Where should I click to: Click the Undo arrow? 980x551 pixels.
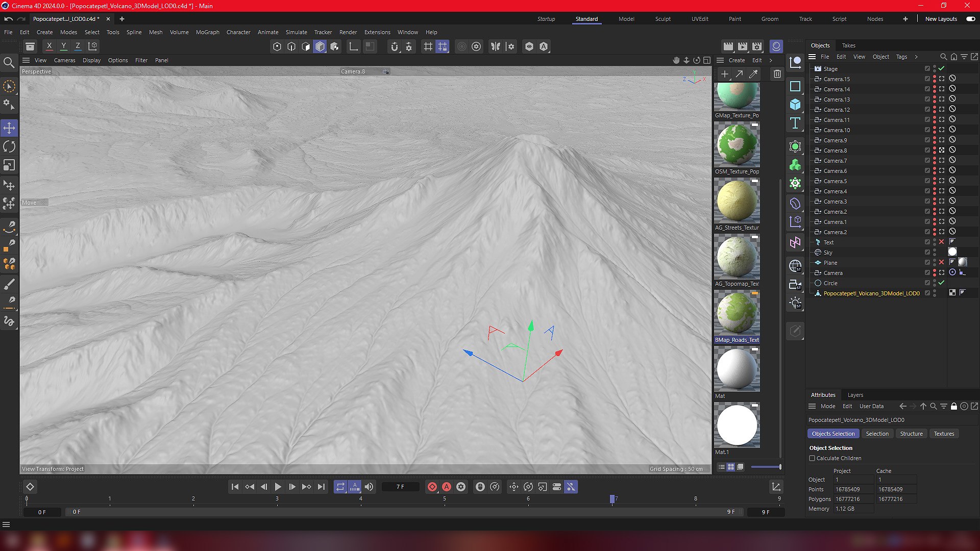click(x=9, y=19)
